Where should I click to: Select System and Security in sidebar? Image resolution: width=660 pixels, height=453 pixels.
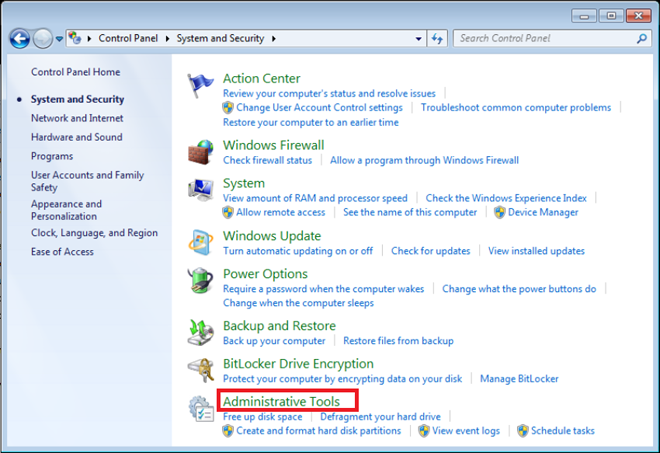click(77, 99)
